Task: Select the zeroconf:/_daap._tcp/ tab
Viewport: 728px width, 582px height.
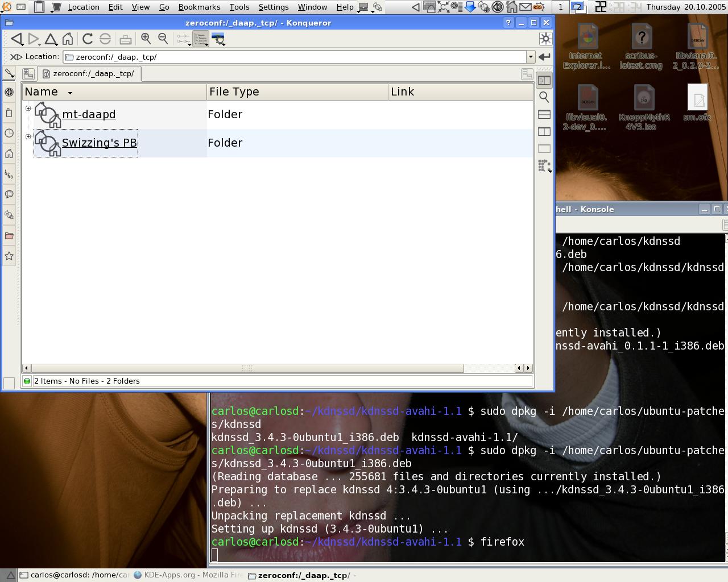Action: pyautogui.click(x=89, y=73)
